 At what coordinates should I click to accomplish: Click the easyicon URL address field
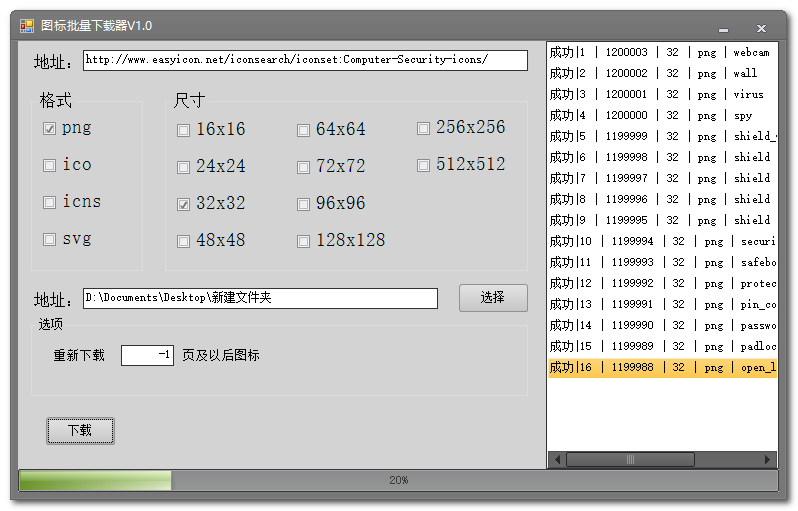point(305,60)
